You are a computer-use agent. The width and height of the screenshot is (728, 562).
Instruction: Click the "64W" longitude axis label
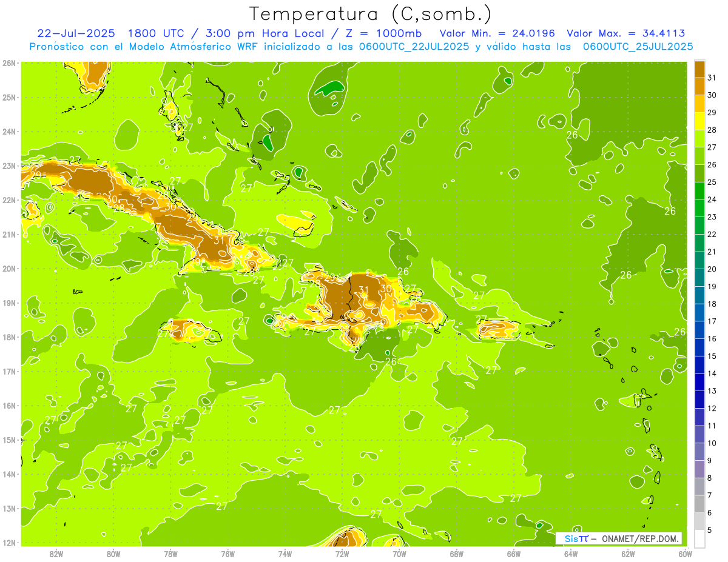click(x=571, y=554)
